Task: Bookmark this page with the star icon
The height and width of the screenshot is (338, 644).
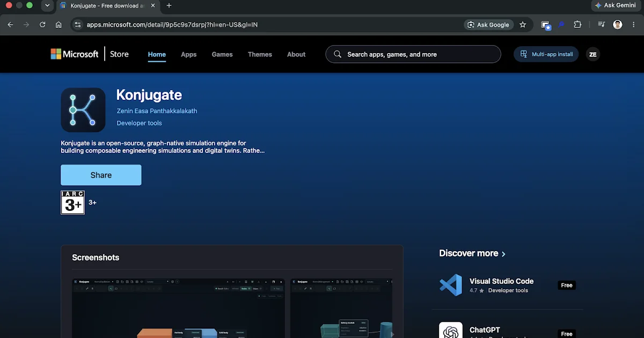Action: coord(523,25)
